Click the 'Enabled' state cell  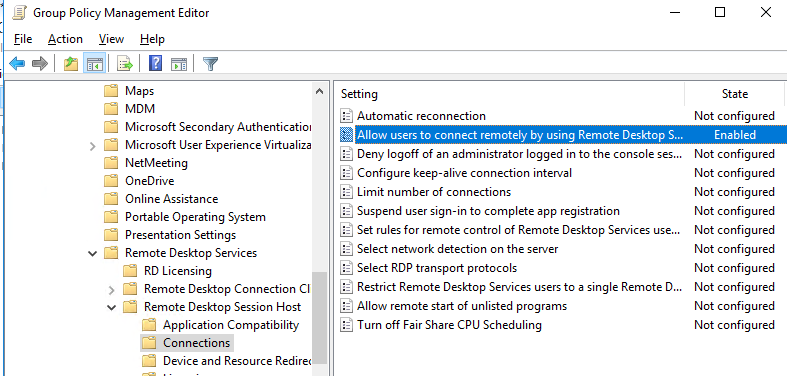[x=735, y=135]
